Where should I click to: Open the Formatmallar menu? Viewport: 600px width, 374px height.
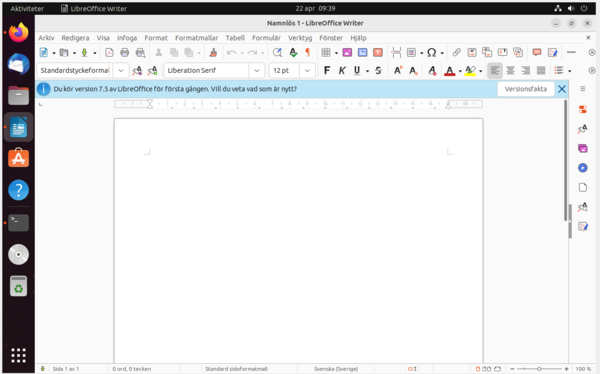[x=196, y=38]
